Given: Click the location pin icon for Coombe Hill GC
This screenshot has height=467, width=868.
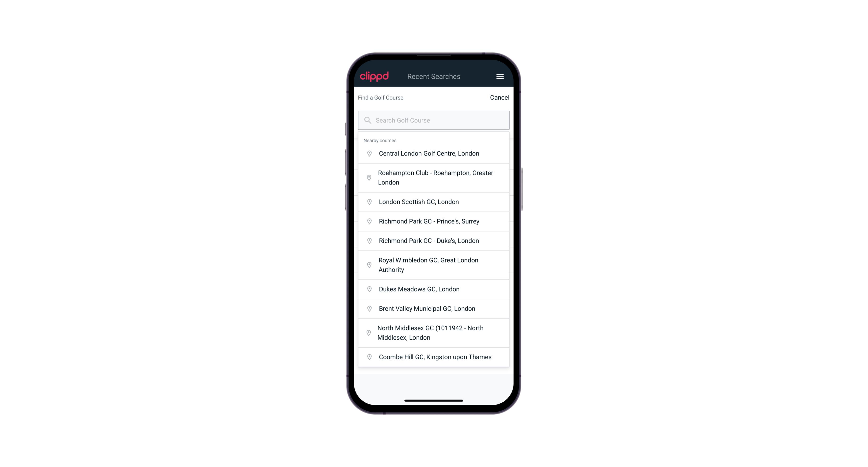Looking at the screenshot, I should click(x=368, y=357).
